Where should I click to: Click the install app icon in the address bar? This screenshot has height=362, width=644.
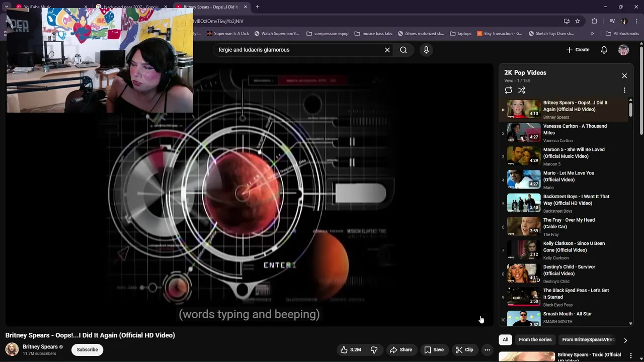pyautogui.click(x=567, y=21)
